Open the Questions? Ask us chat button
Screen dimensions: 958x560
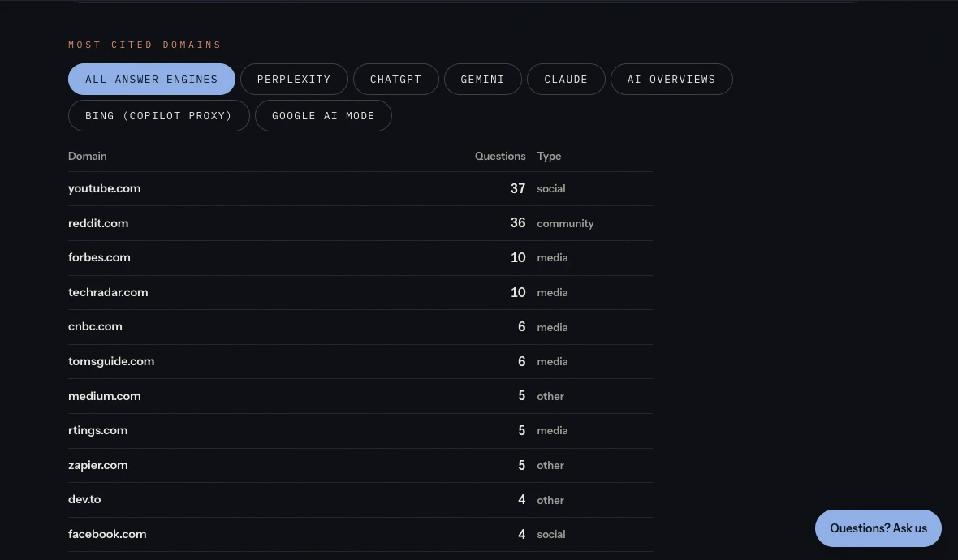[x=878, y=528]
